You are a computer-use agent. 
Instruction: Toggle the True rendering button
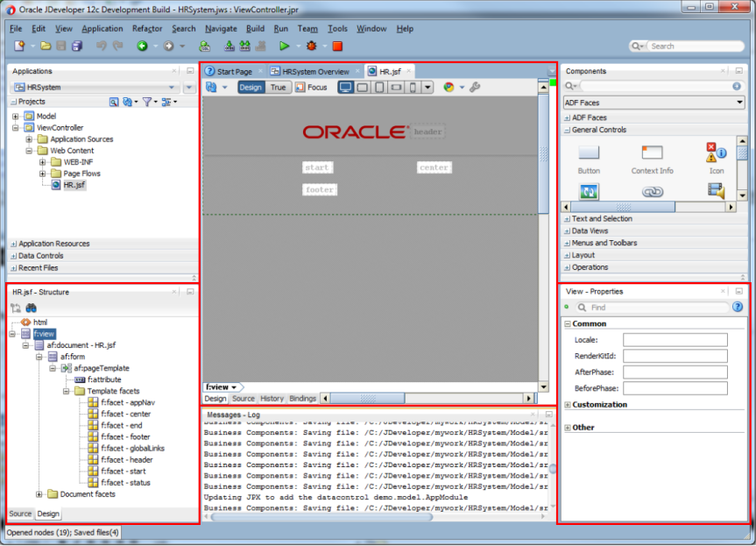pyautogui.click(x=279, y=88)
